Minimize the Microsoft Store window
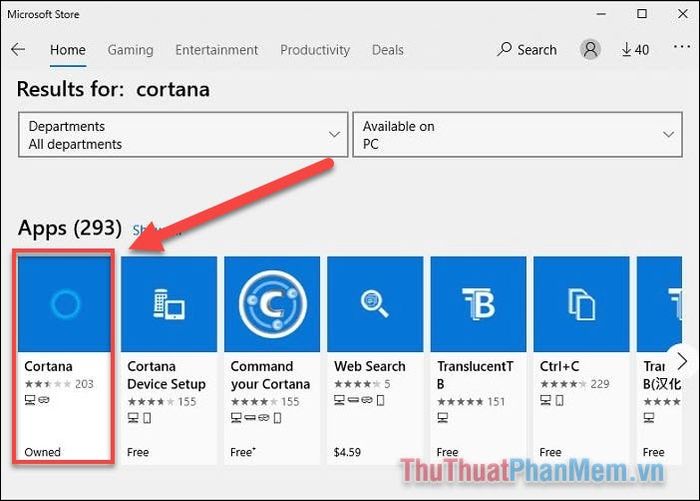The width and height of the screenshot is (700, 501). [601, 14]
